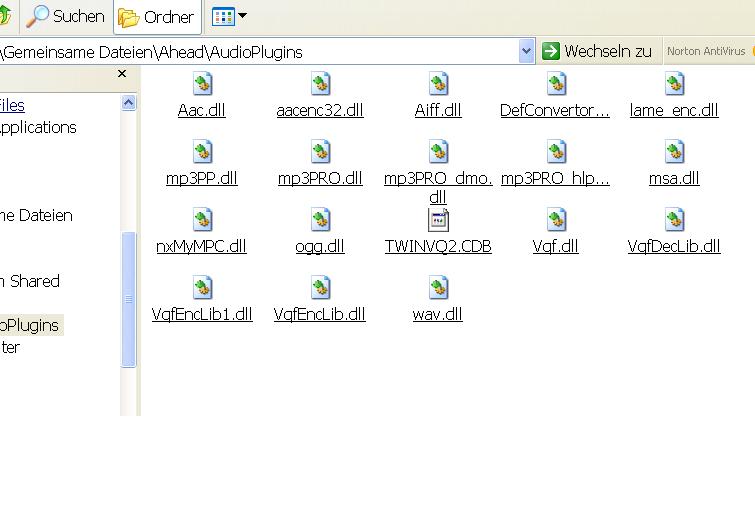
Task: Click the Suchen search toolbar button
Action: 65,16
